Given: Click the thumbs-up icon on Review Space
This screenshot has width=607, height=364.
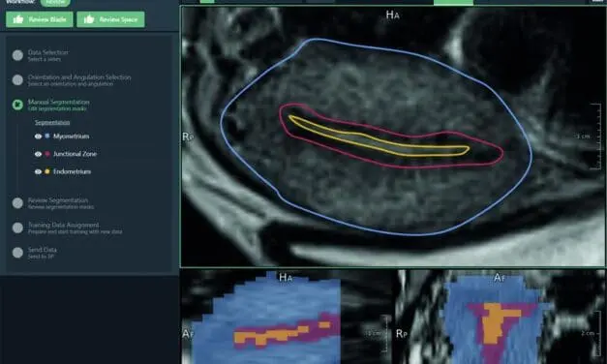Looking at the screenshot, I should click(x=89, y=19).
